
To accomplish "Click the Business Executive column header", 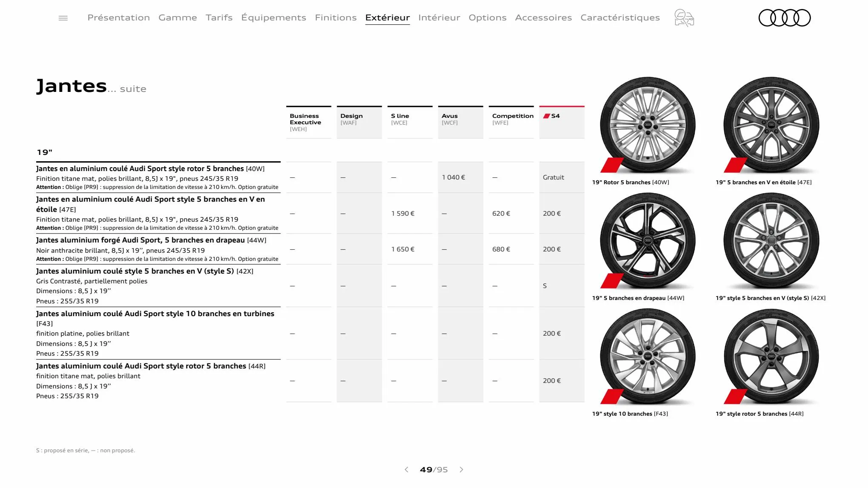I will pos(308,122).
